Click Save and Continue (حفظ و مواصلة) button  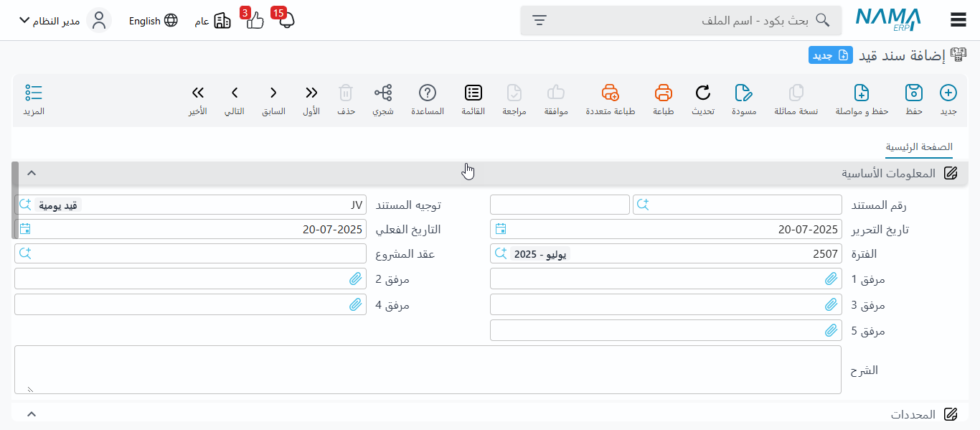click(862, 93)
